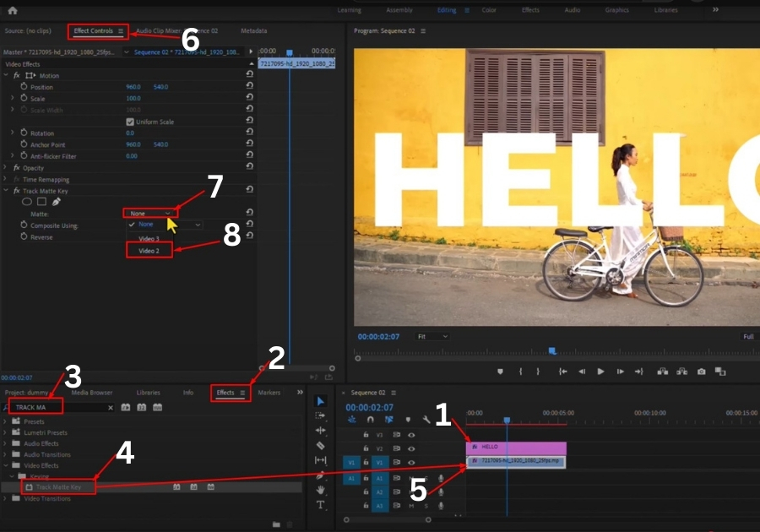Select the Slip tool
Image resolution: width=760 pixels, height=532 pixels.
320,460
